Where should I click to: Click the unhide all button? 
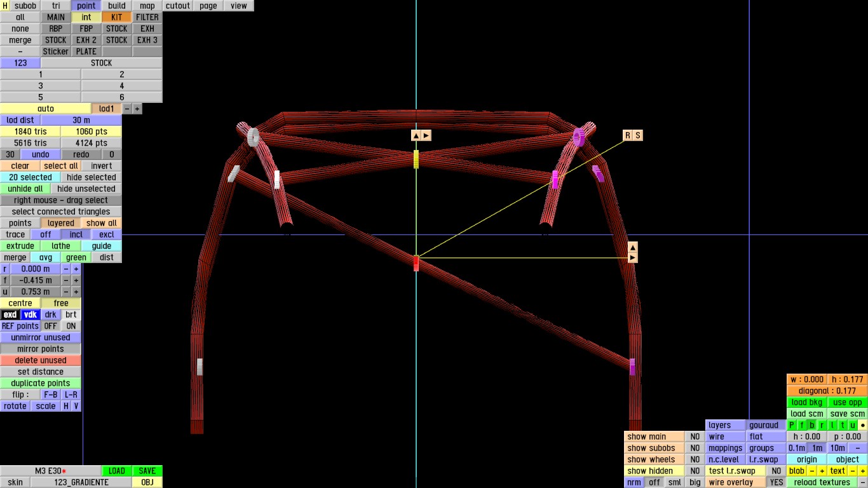25,189
